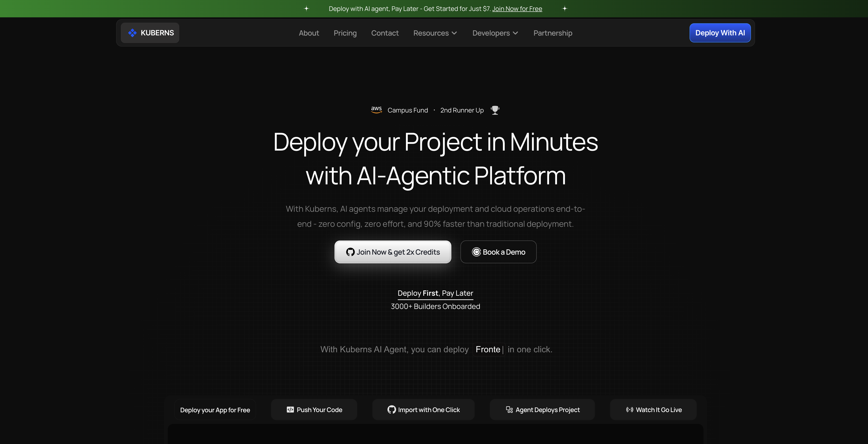This screenshot has height=444, width=868.
Task: Click the agent icon beside Agent Deploys Project
Action: click(x=510, y=410)
